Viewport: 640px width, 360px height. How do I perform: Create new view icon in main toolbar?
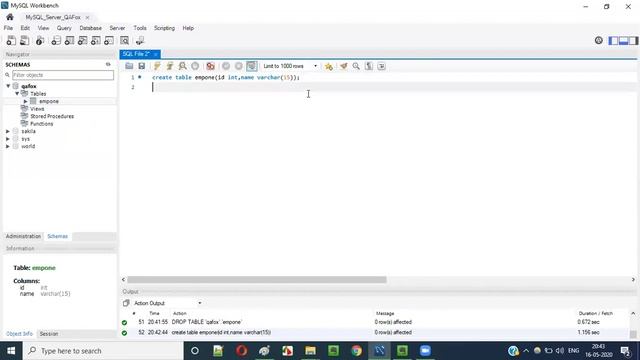(x=82, y=40)
